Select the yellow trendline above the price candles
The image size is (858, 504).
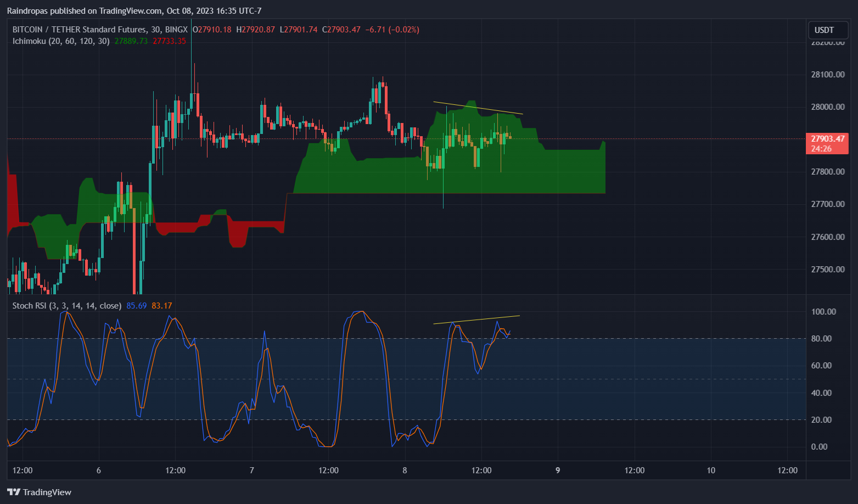(x=478, y=108)
